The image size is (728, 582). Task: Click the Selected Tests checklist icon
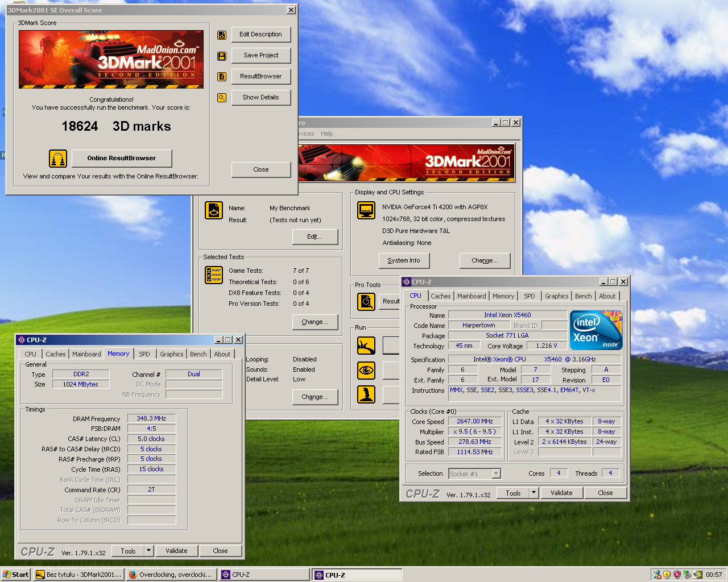(x=214, y=275)
